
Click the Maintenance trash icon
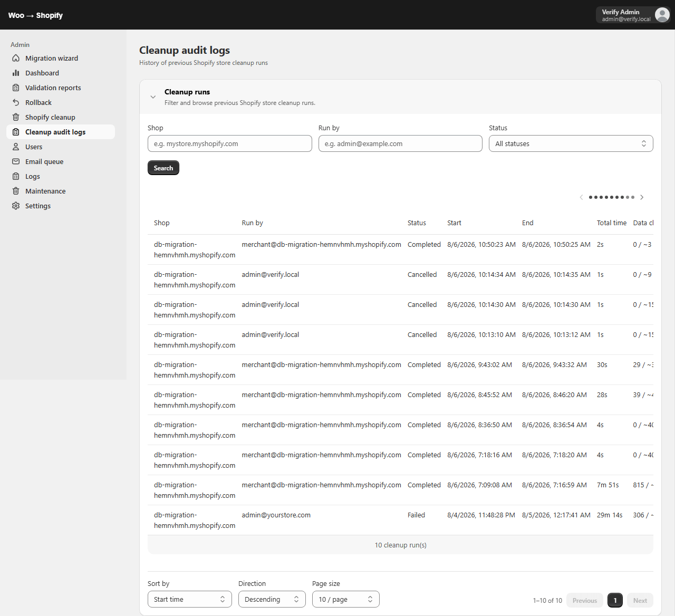(16, 191)
